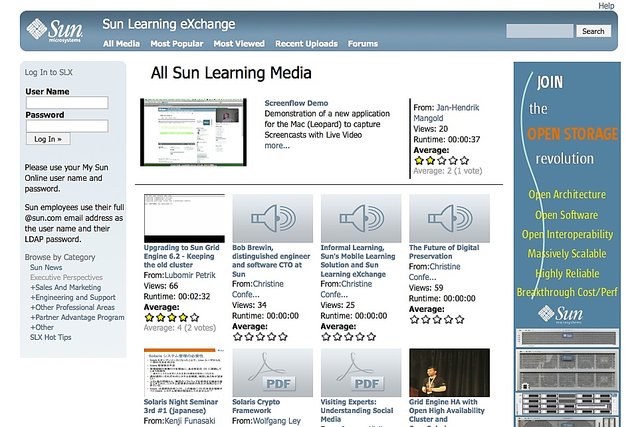Click the Search button

pos(593,31)
